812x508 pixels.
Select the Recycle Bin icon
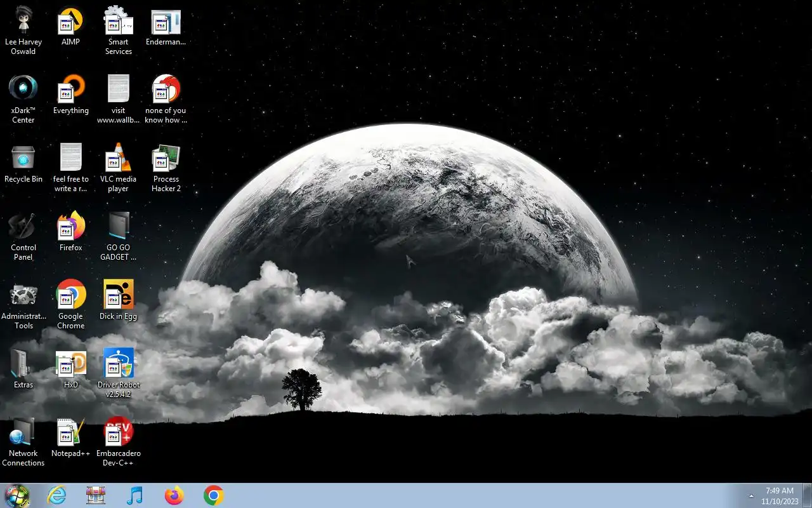pyautogui.click(x=23, y=164)
